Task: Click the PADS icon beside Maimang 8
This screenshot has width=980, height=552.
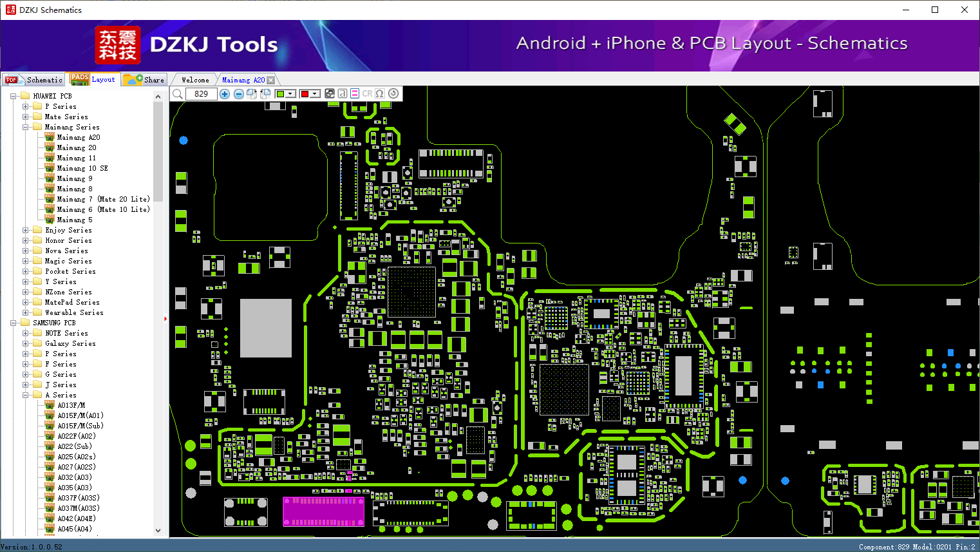Action: pyautogui.click(x=50, y=189)
